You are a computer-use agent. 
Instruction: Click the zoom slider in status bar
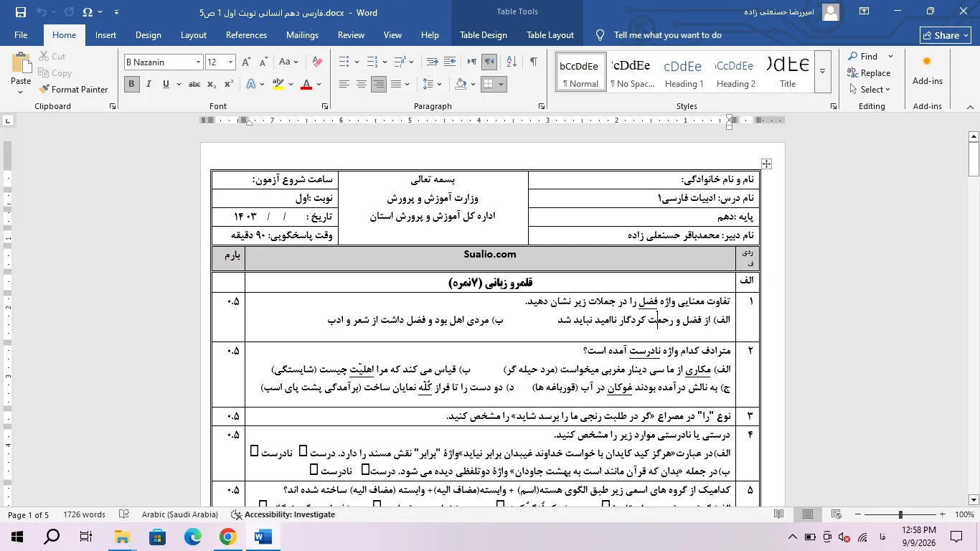pyautogui.click(x=900, y=514)
